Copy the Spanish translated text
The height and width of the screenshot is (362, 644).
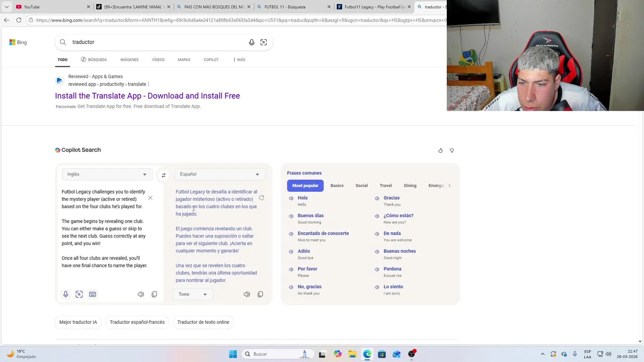pos(260,294)
